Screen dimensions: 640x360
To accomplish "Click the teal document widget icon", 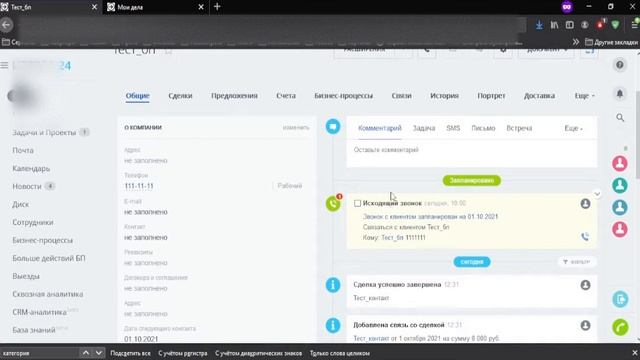I will coord(620,299).
